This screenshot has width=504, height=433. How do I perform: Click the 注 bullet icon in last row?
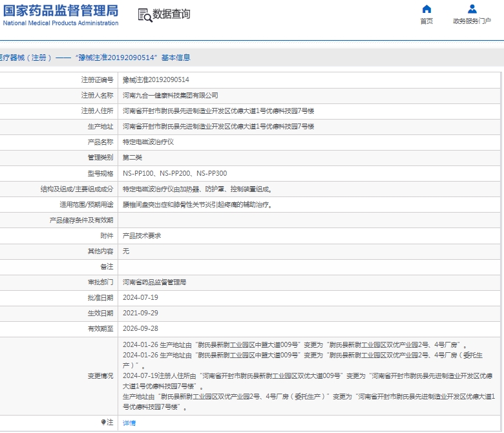coord(103,422)
